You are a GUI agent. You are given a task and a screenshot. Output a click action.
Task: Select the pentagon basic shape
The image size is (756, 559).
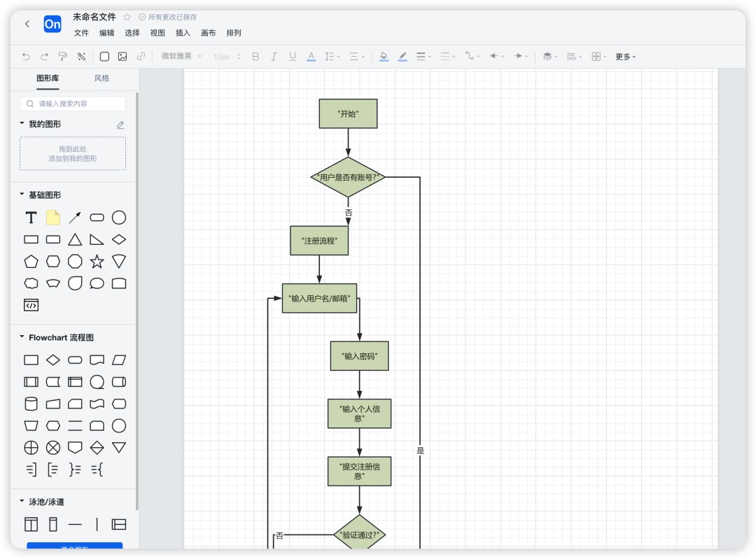pyautogui.click(x=31, y=262)
